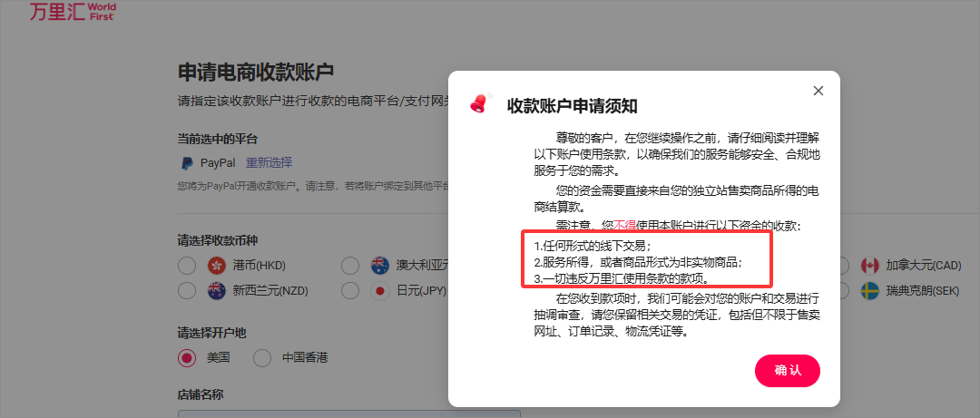Click the 日元(JPY) currency label
The image size is (980, 418).
pyautogui.click(x=421, y=290)
